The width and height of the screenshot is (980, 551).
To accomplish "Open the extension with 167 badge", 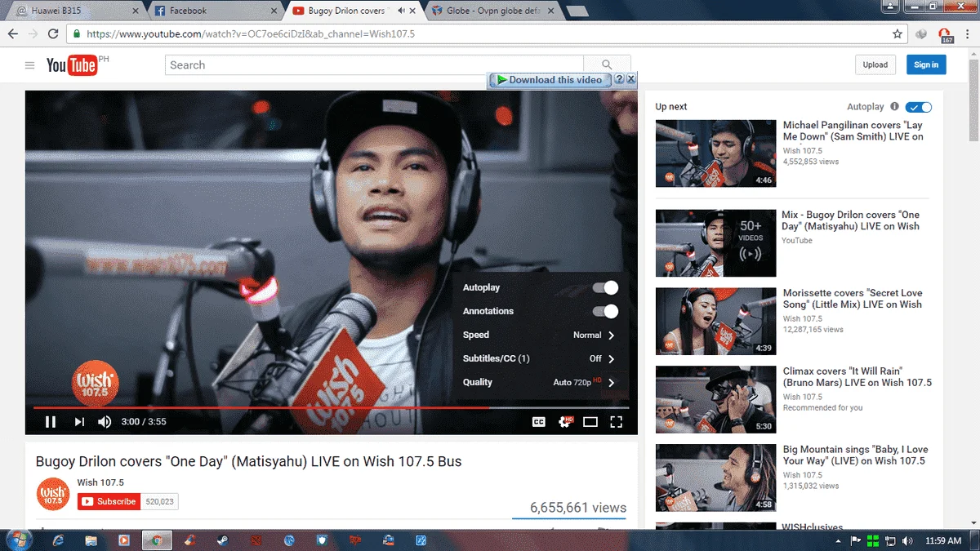I will click(x=945, y=35).
